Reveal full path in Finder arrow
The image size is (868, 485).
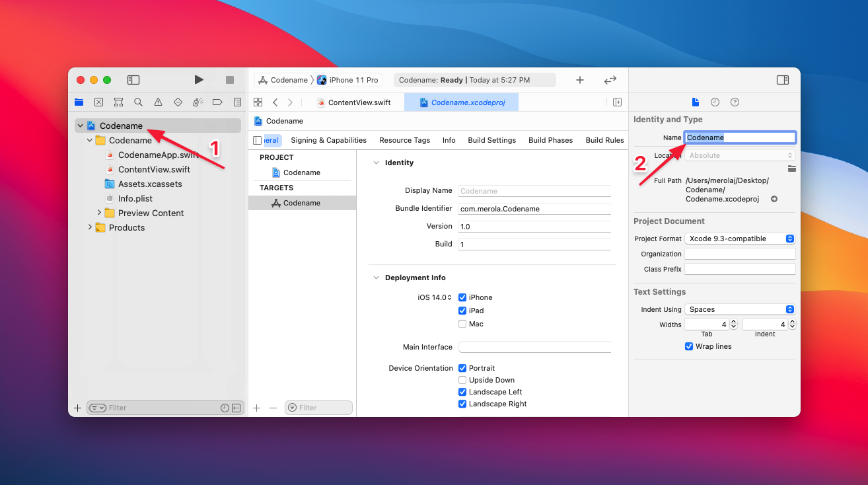point(774,199)
